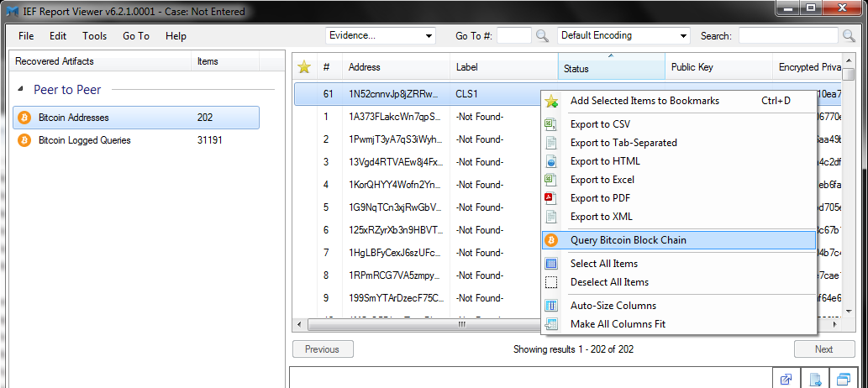Image resolution: width=868 pixels, height=388 pixels.
Task: Open the Tools menu
Action: (x=95, y=36)
